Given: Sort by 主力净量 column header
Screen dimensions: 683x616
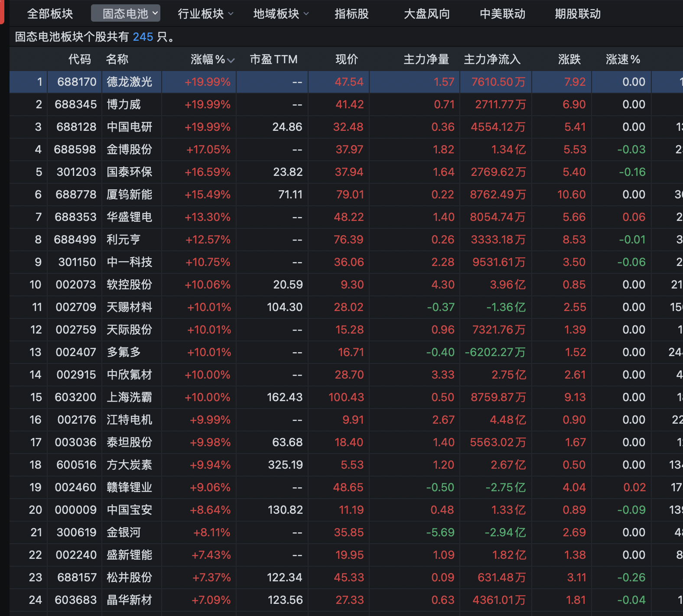Looking at the screenshot, I should click(426, 59).
